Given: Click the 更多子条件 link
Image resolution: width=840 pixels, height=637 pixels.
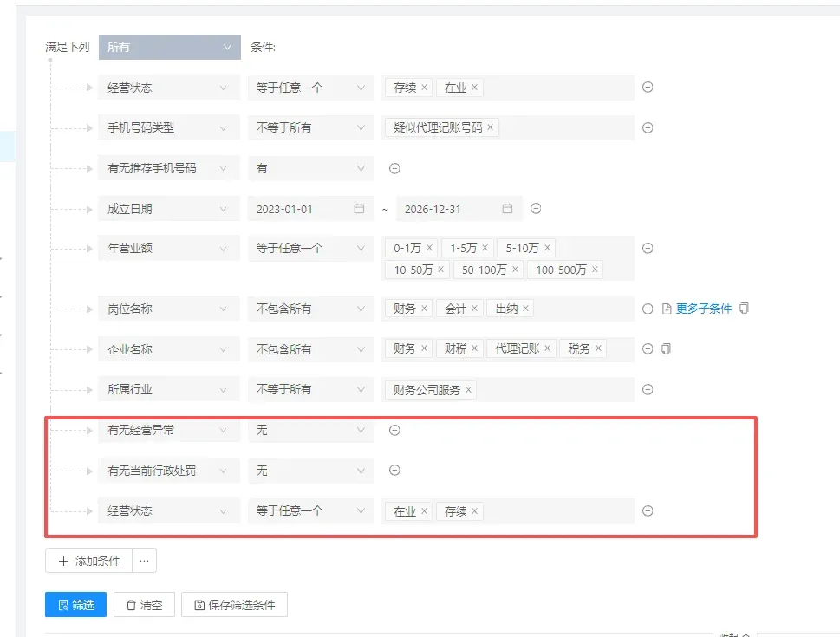Looking at the screenshot, I should 703,309.
